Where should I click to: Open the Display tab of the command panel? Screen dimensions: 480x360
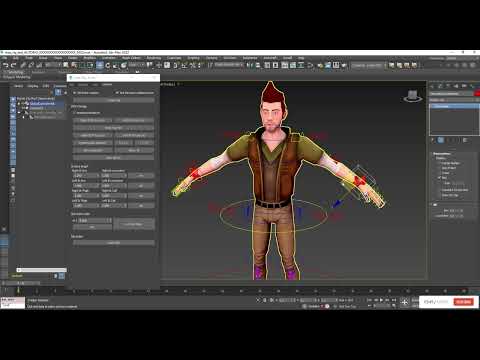[x=464, y=86]
